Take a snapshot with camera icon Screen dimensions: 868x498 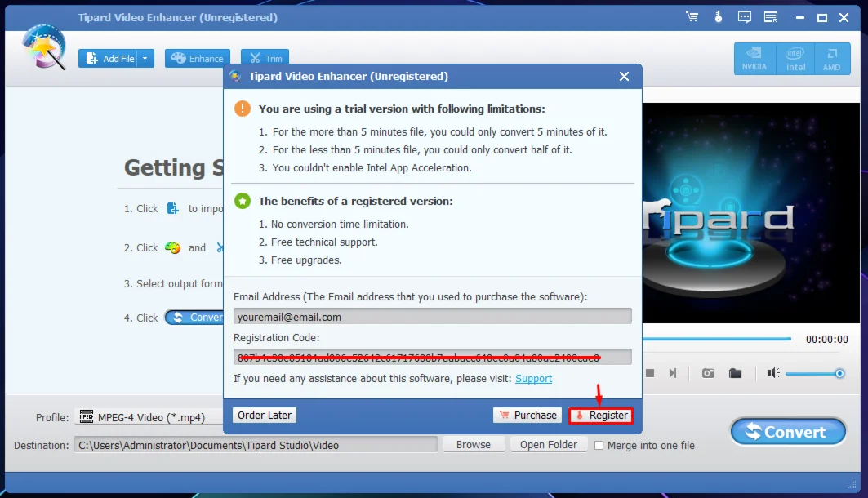tap(708, 374)
